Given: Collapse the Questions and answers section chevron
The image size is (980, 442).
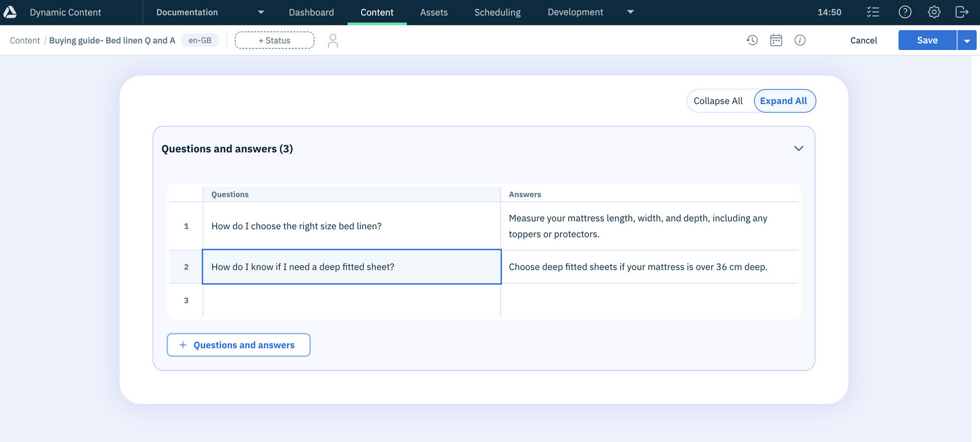Looking at the screenshot, I should (798, 149).
